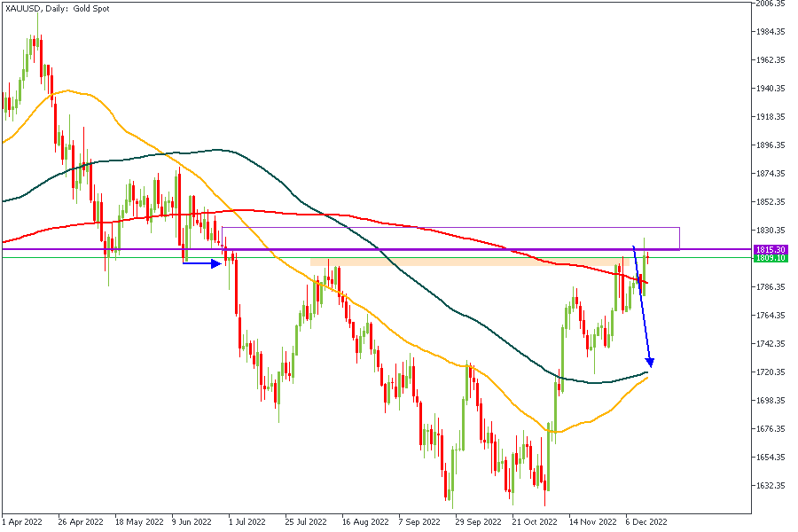Click the 25 Jul 2022 date label
798x532 pixels.
click(x=306, y=522)
